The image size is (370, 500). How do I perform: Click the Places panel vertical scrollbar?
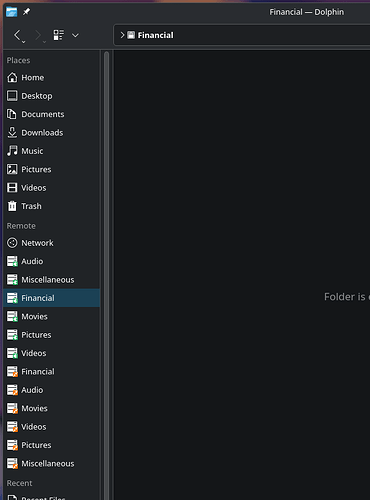tap(106, 275)
